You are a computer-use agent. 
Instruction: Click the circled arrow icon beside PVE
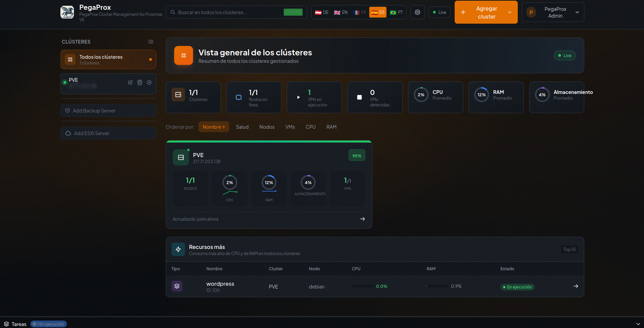click(x=149, y=82)
